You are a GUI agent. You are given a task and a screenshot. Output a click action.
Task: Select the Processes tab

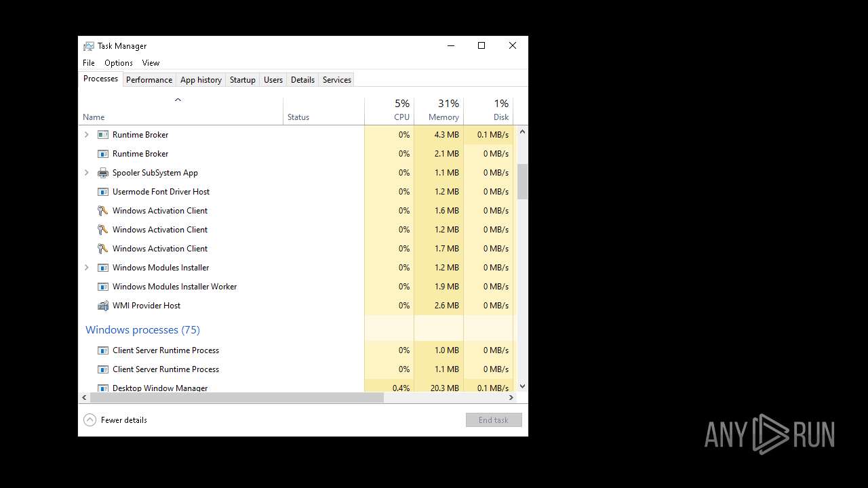pyautogui.click(x=100, y=79)
